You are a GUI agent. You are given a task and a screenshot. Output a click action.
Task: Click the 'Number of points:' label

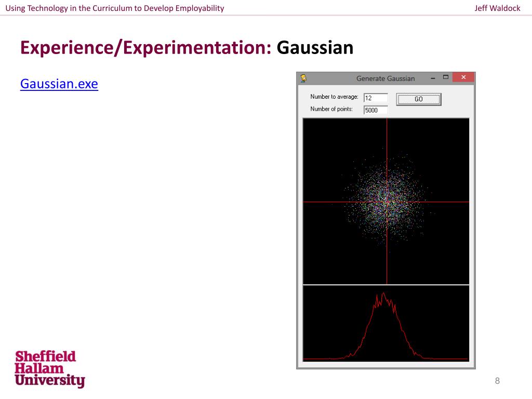(x=331, y=109)
